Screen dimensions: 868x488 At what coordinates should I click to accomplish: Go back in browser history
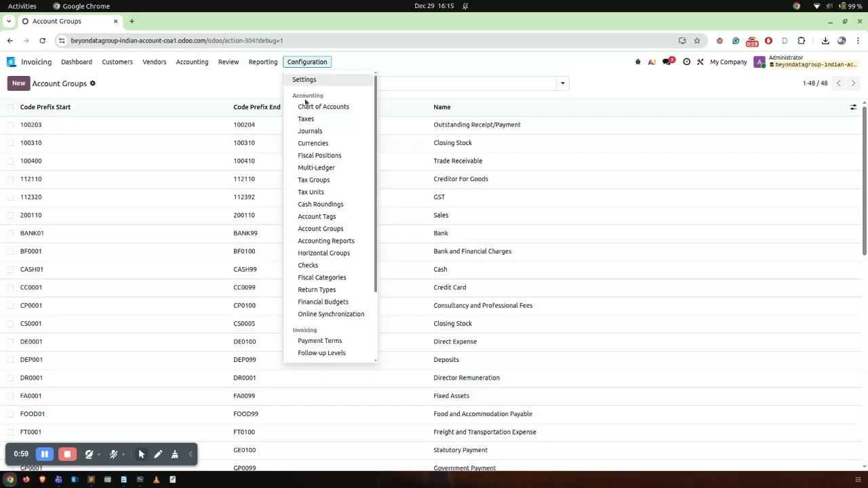[x=10, y=41]
